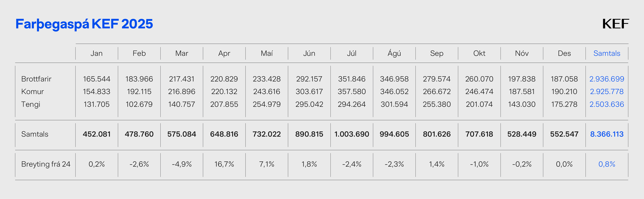
Task: Select April change value 16,7%
Action: pyautogui.click(x=224, y=164)
